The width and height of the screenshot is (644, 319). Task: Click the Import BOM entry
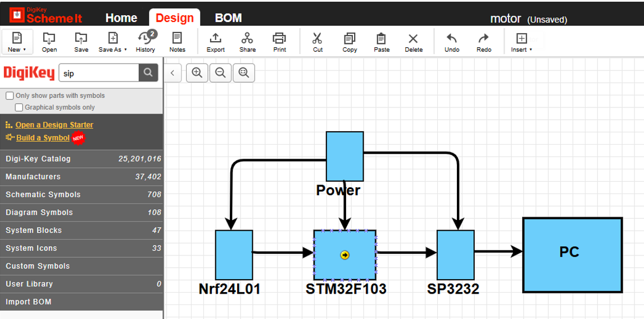click(x=81, y=302)
